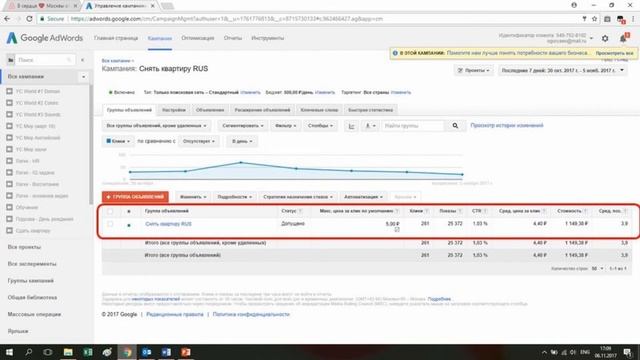Click red + Группа объявлений button
The image size is (640, 360).
(x=135, y=197)
